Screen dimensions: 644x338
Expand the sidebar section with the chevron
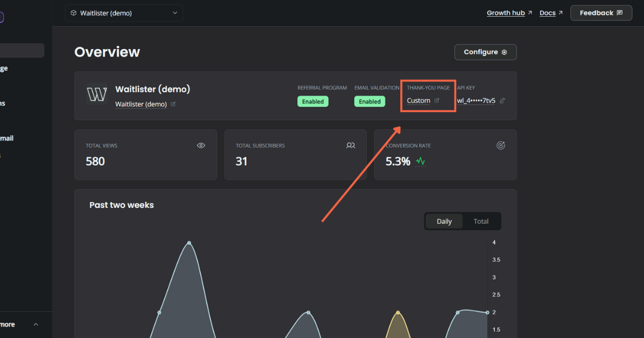tap(36, 325)
